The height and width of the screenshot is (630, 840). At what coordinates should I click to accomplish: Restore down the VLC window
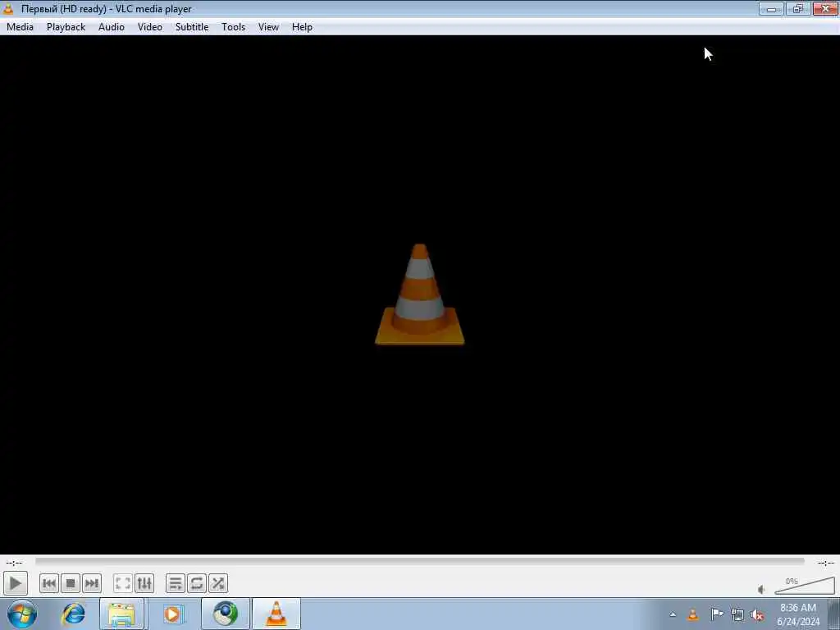(x=797, y=8)
